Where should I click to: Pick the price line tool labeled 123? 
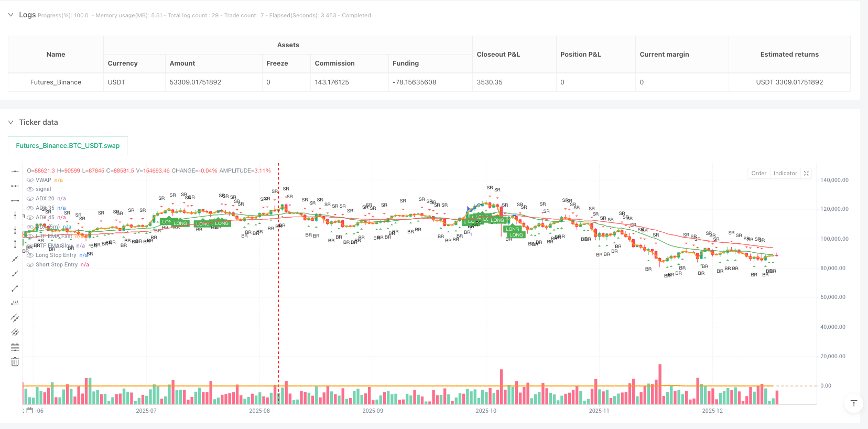point(15,303)
